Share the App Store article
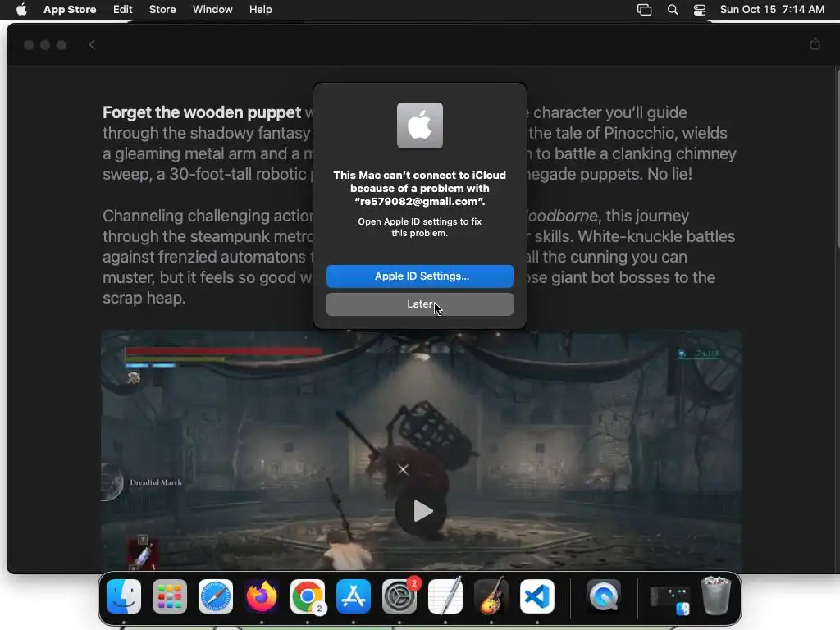Viewport: 840px width, 630px height. point(815,44)
